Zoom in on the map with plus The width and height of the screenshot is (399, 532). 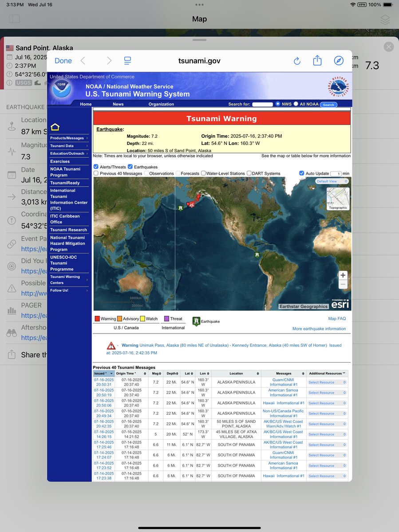pos(343,275)
